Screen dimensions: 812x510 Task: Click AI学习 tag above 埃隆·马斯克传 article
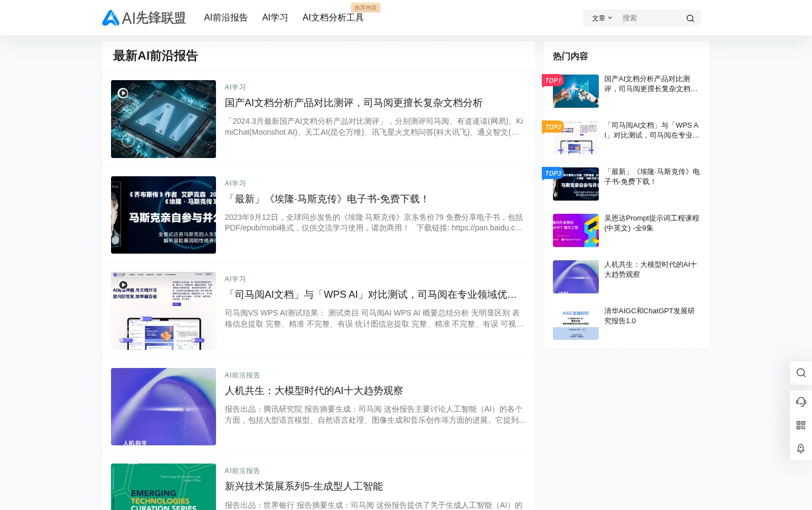point(235,183)
